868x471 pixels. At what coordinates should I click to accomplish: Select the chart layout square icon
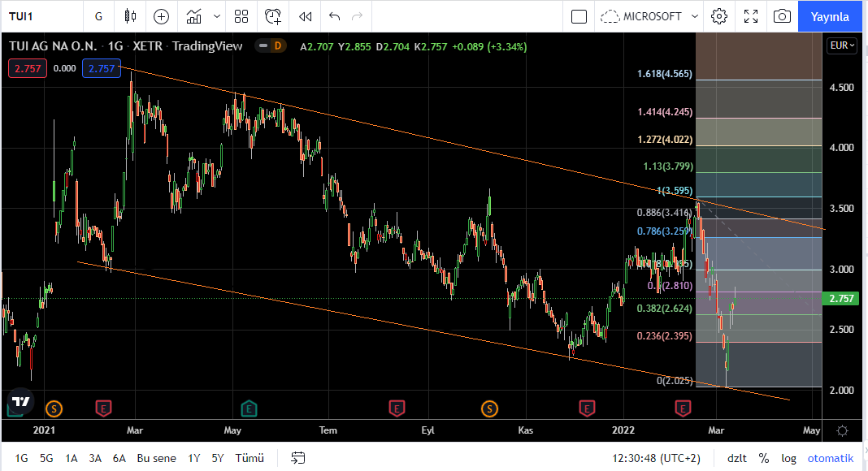tap(579, 16)
